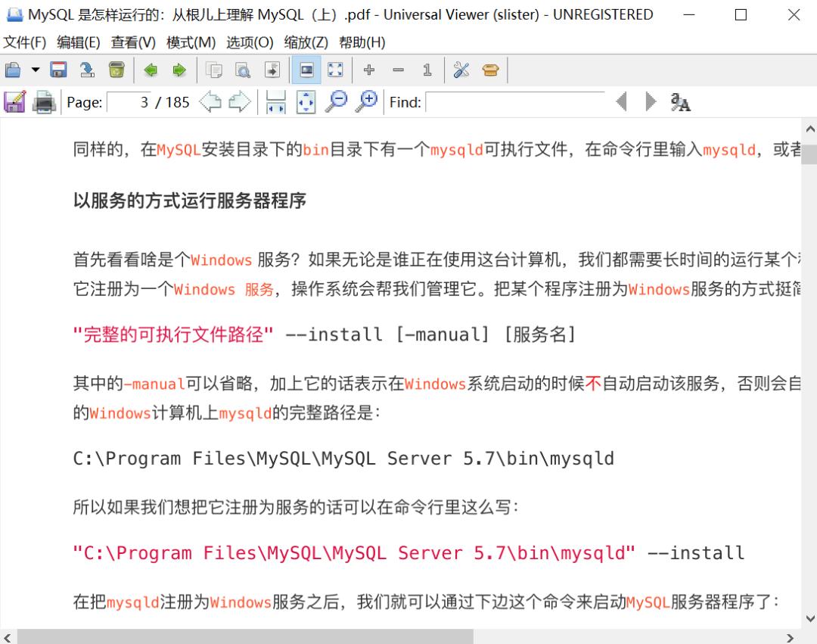Screen dimensions: 817x644
Task: Click the green forward navigation button
Action: coord(179,70)
